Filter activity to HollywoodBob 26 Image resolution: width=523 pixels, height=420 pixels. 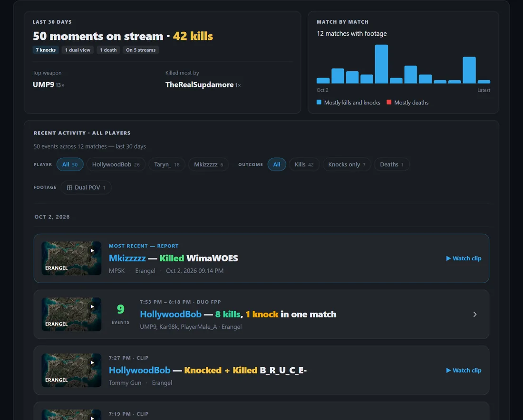click(x=116, y=164)
